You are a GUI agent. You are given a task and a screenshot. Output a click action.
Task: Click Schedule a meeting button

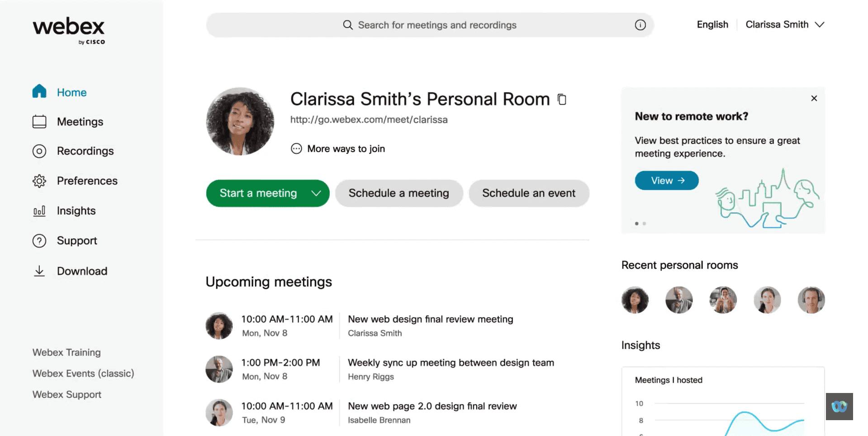click(x=399, y=193)
